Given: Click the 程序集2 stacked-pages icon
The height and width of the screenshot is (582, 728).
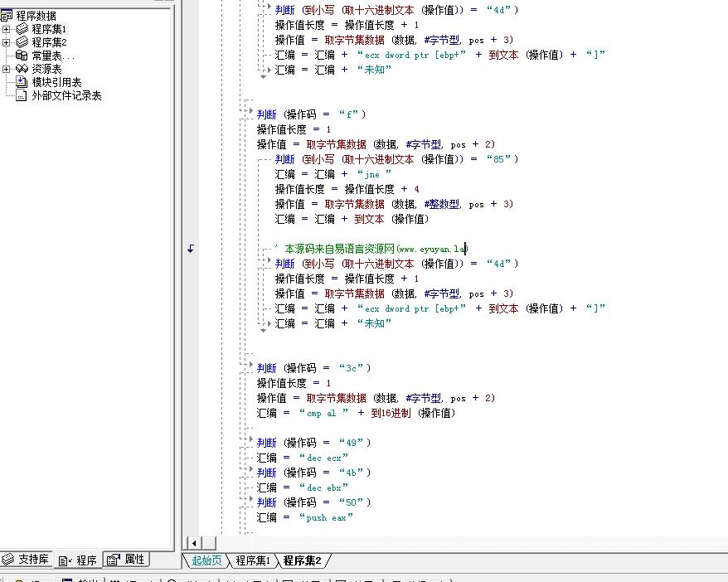Looking at the screenshot, I should [x=22, y=42].
